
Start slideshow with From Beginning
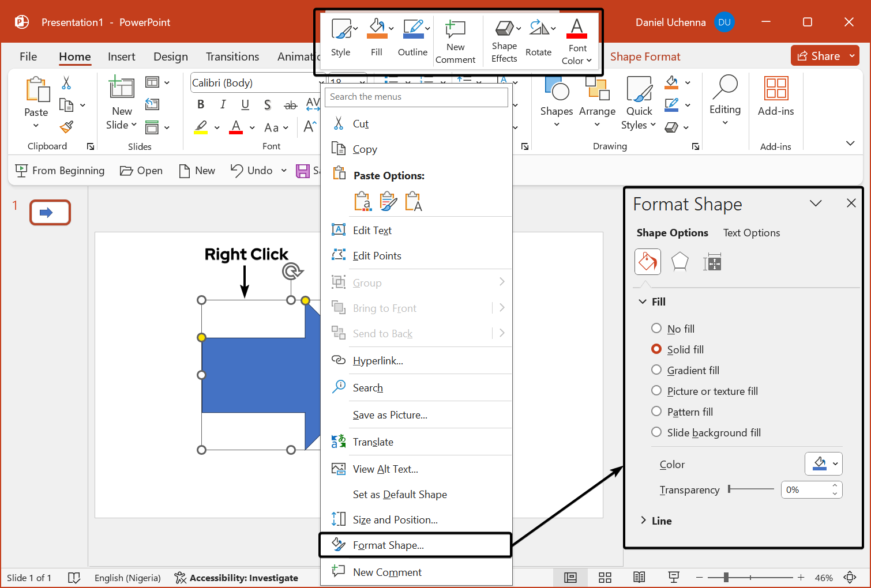point(59,171)
